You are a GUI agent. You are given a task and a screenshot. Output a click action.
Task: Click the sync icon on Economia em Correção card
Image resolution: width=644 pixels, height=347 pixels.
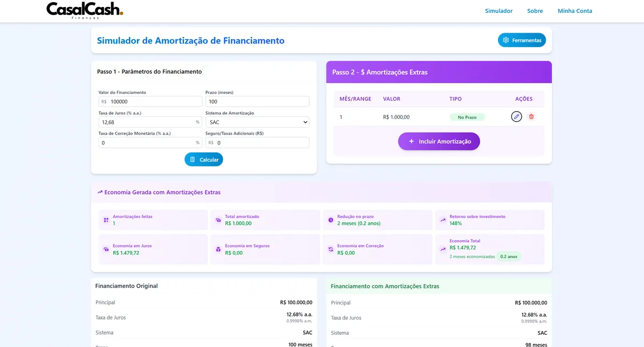click(331, 249)
